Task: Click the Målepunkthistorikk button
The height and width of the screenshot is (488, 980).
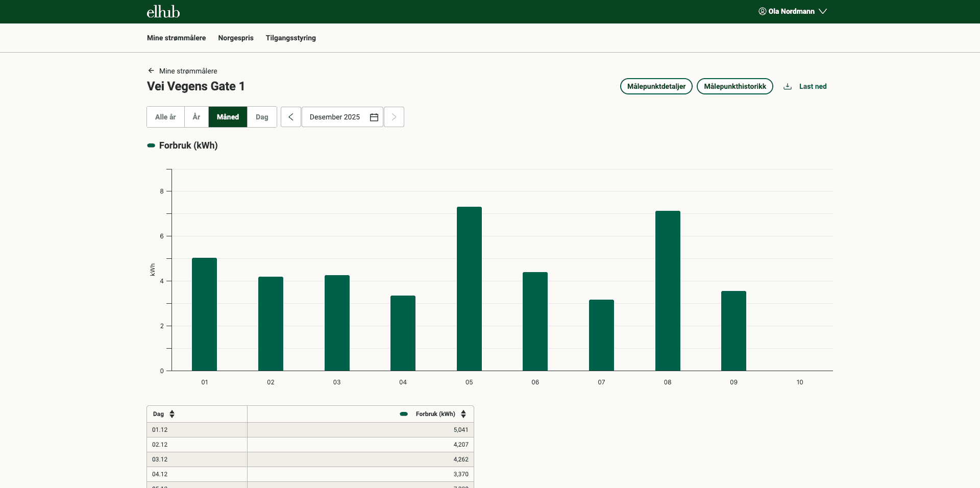Action: point(734,86)
